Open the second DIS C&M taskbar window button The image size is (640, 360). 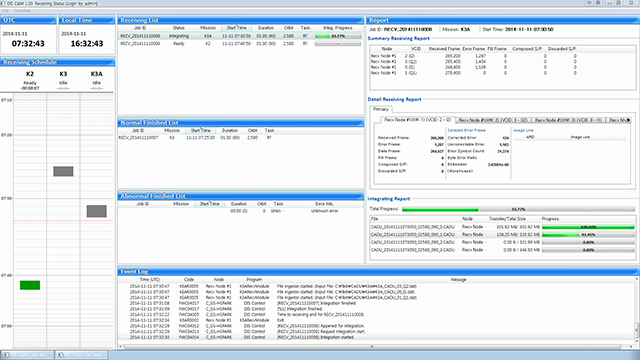coord(82,355)
